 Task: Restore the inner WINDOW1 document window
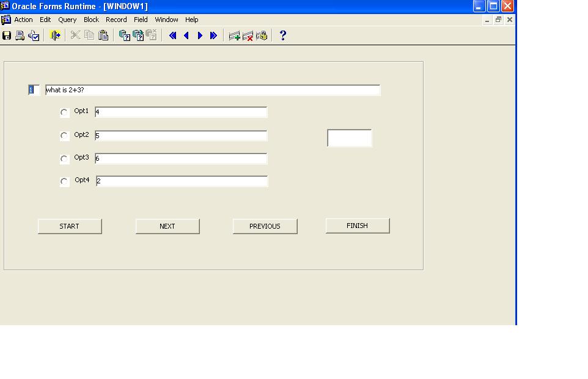[498, 20]
